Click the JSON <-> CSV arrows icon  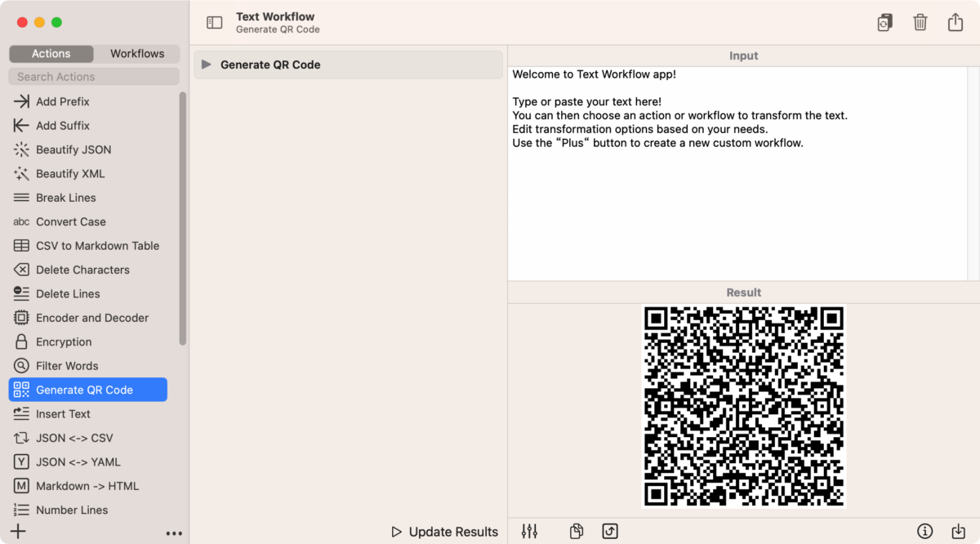click(21, 438)
